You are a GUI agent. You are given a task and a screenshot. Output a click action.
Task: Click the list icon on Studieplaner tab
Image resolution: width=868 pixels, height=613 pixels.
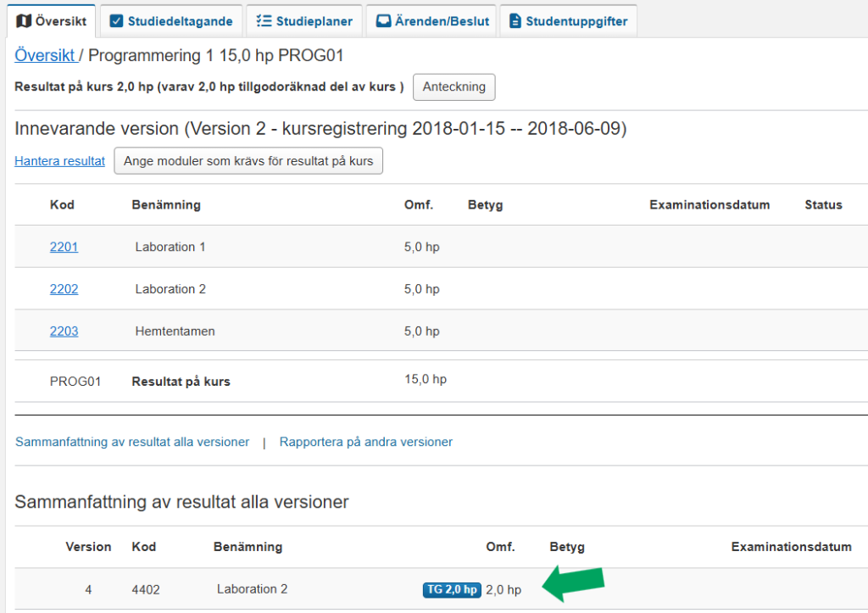point(264,21)
